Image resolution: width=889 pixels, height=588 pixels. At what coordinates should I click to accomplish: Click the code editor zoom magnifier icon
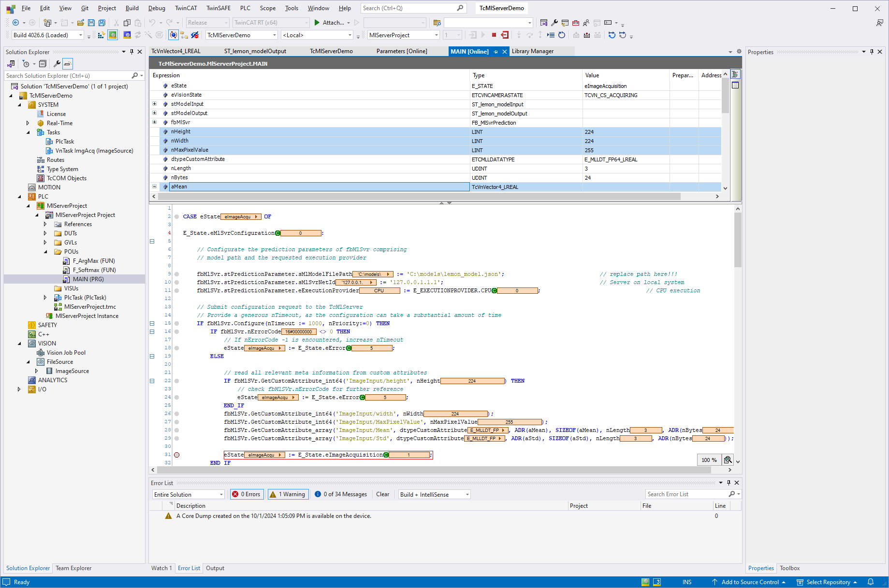click(728, 460)
